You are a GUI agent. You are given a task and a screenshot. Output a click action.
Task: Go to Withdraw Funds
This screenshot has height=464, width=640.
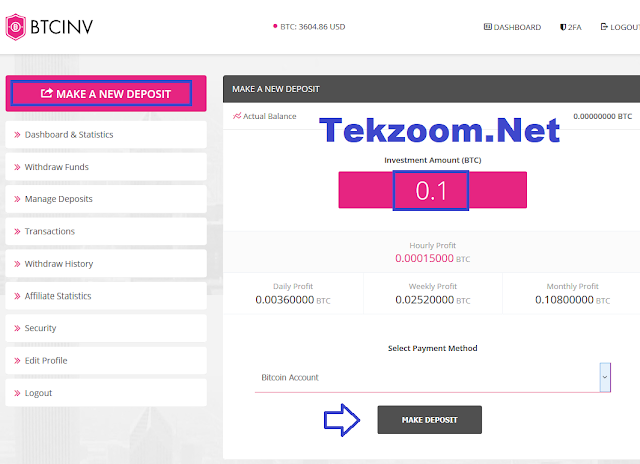(106, 167)
